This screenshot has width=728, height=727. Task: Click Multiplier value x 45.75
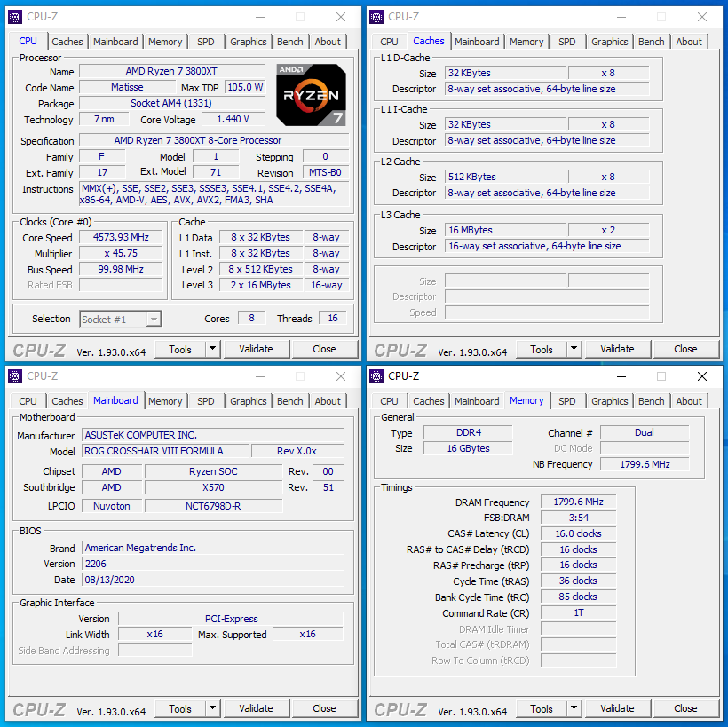click(121, 254)
